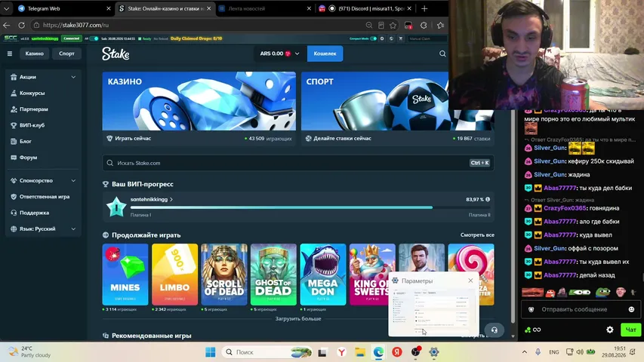This screenshot has width=644, height=362.
Task: Click the VIP progress bar
Action: pyautogui.click(x=310, y=207)
